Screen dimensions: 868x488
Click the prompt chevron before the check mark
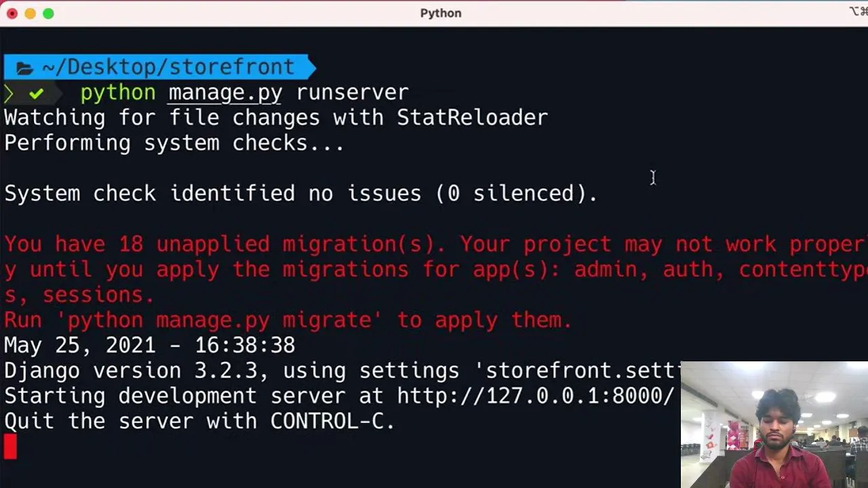[x=8, y=93]
